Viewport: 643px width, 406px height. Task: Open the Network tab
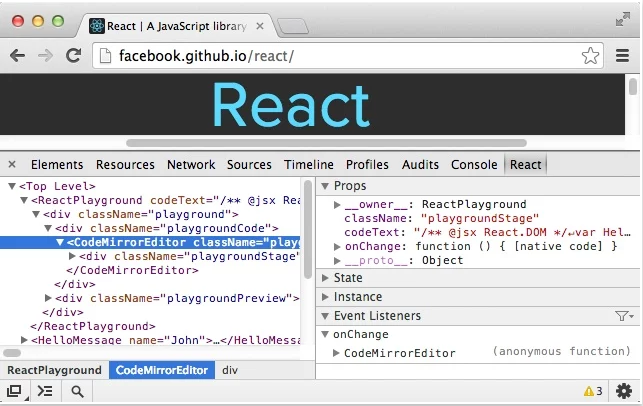(191, 164)
